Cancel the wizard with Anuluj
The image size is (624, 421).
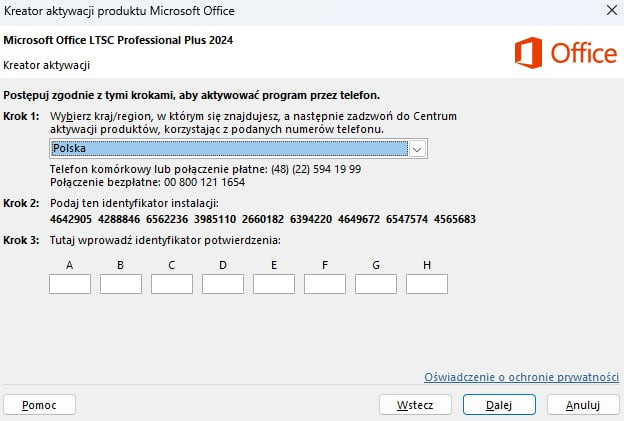click(x=583, y=405)
